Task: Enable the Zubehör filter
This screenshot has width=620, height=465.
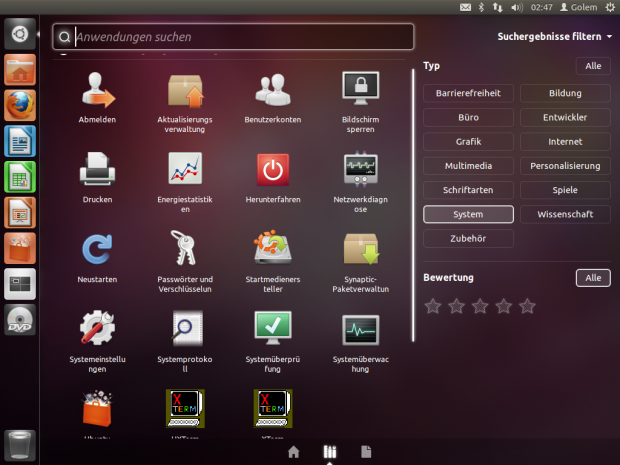Action: click(x=468, y=238)
